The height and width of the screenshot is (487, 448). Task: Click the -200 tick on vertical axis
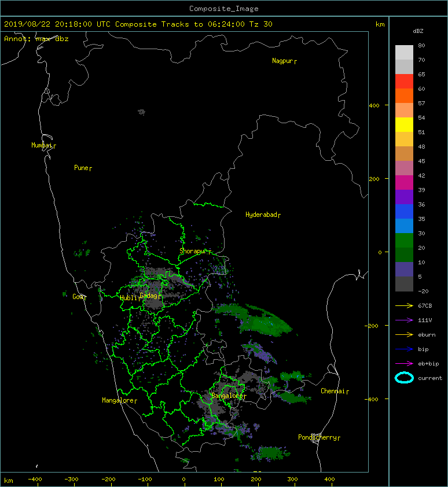tap(372, 326)
